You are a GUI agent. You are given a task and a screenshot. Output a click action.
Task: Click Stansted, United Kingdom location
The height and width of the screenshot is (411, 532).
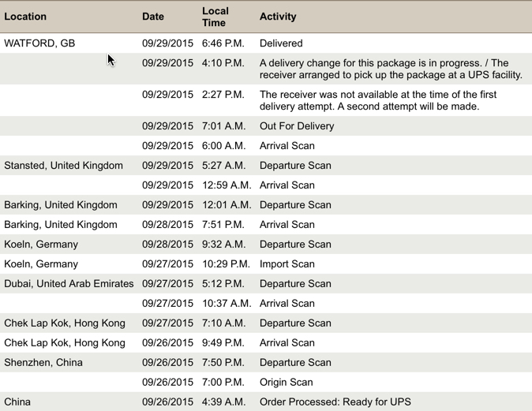pos(63,165)
